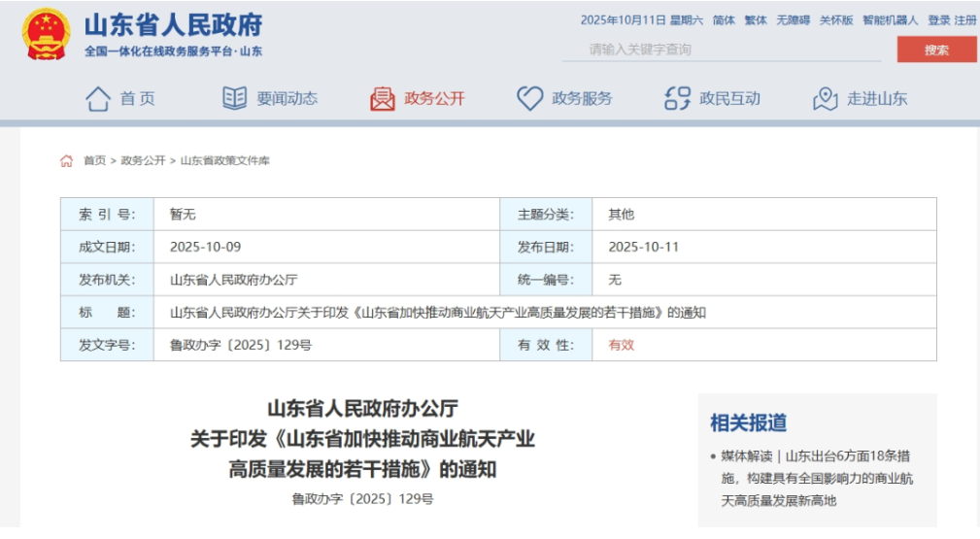Enable 关怀版 care mode

835,20
